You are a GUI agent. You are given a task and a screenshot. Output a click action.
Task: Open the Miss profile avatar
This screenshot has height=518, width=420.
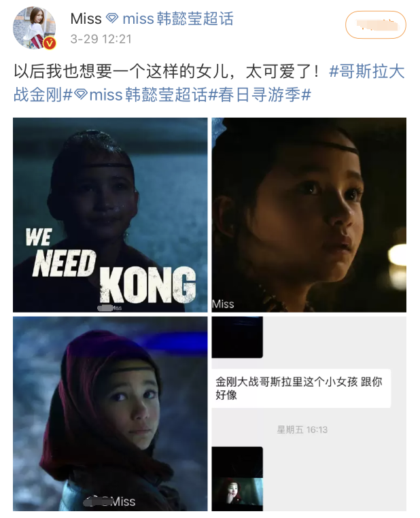pos(34,27)
